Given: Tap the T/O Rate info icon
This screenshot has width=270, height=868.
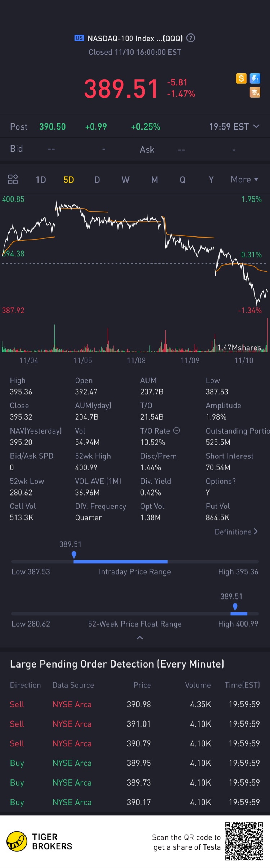Looking at the screenshot, I should coord(176,430).
